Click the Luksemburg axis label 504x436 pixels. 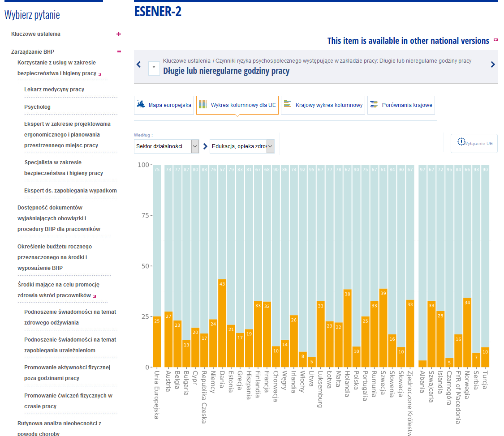[320, 389]
